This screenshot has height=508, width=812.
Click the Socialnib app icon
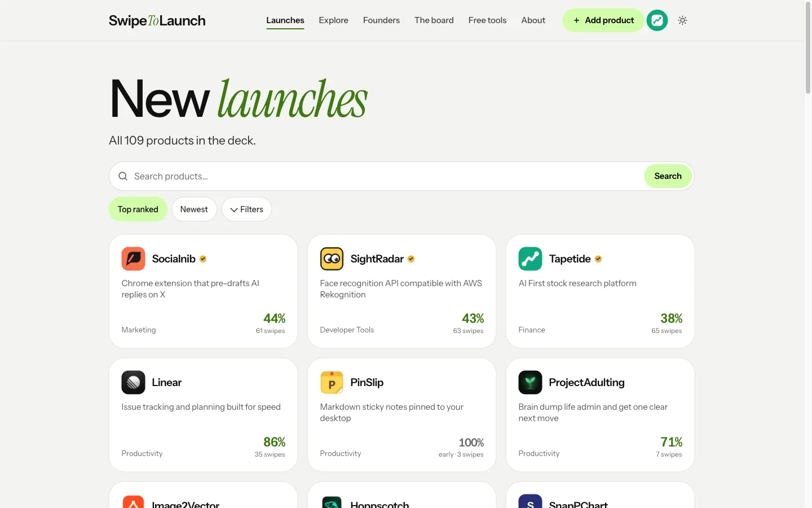point(133,259)
